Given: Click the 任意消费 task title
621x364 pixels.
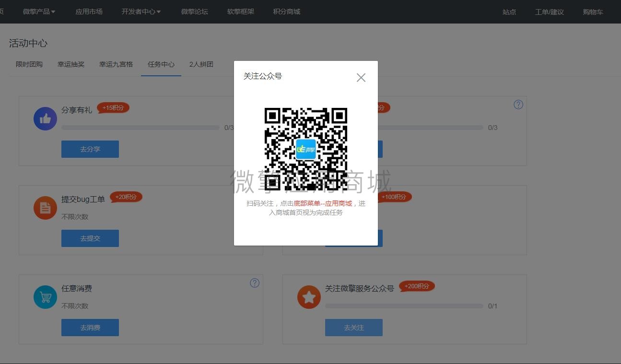Looking at the screenshot, I should pos(77,289).
